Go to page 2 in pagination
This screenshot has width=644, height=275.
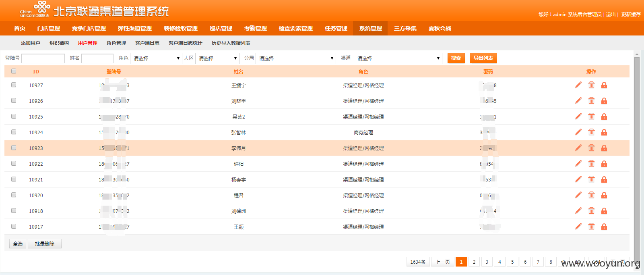click(474, 262)
